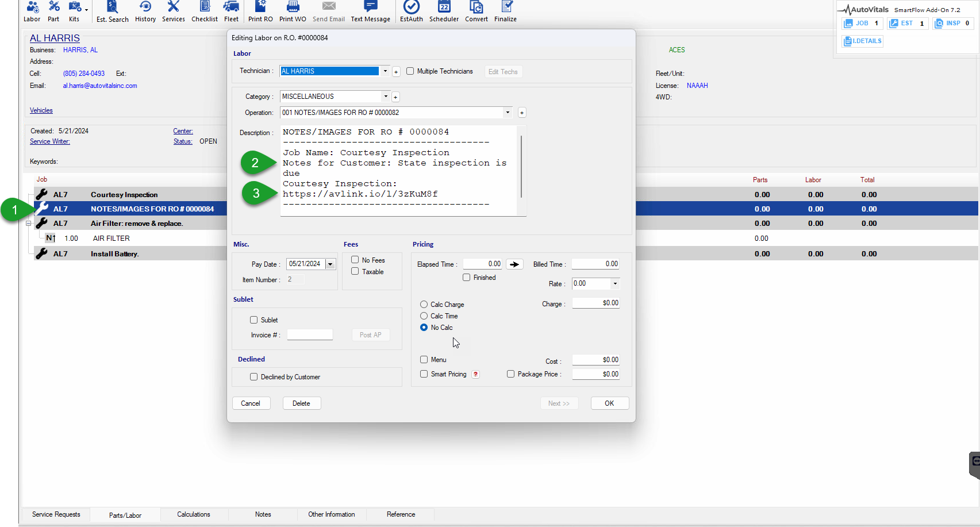Select the No Calc radio option
Viewport: 980px width, 527px height.
tap(424, 328)
